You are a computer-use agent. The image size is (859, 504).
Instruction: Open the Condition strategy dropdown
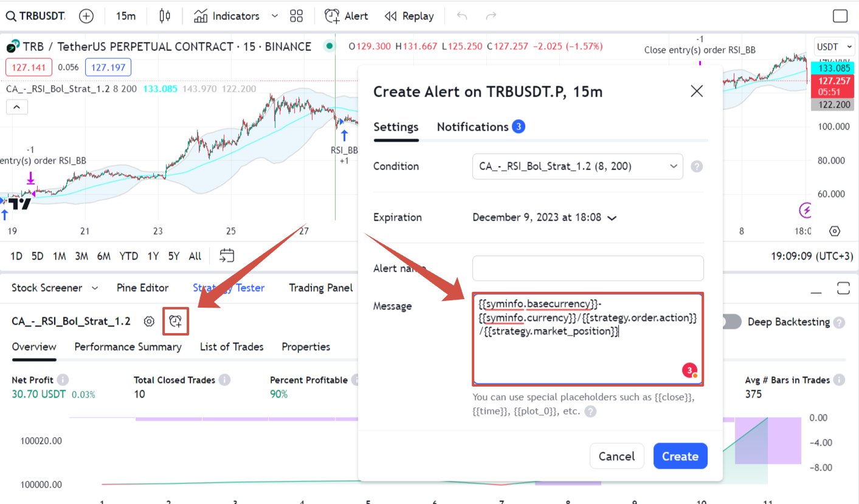[577, 166]
